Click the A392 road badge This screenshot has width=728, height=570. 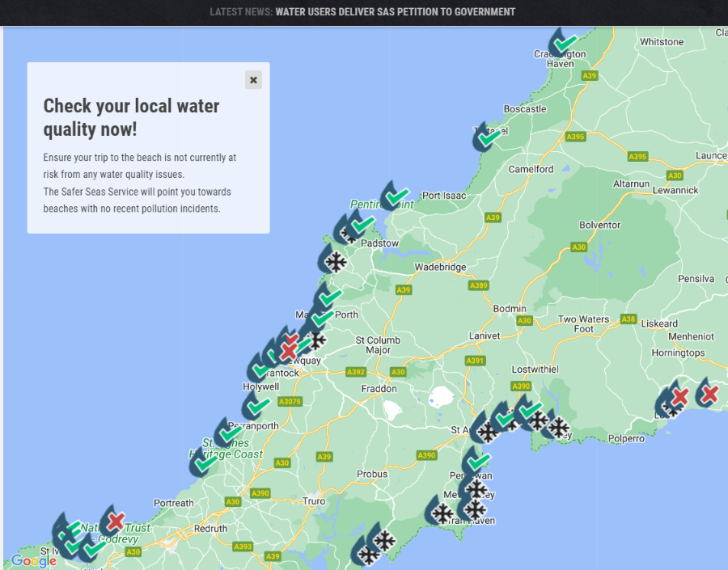pyautogui.click(x=356, y=372)
